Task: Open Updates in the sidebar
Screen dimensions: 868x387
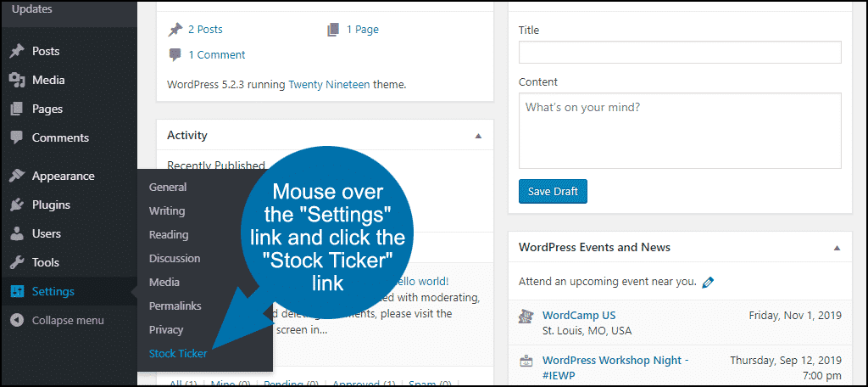Action: coord(32,8)
